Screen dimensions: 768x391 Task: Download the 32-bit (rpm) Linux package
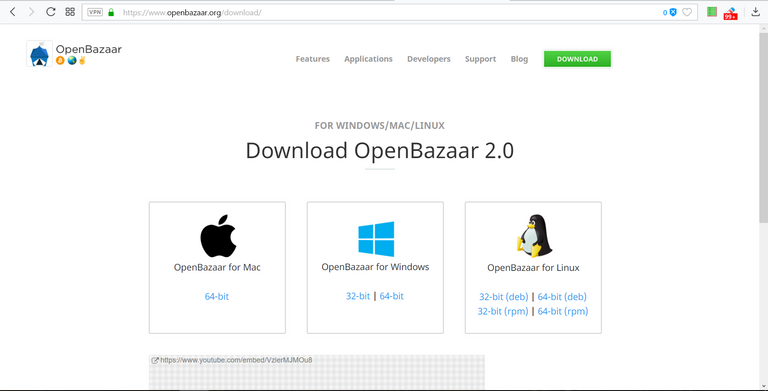coord(503,311)
